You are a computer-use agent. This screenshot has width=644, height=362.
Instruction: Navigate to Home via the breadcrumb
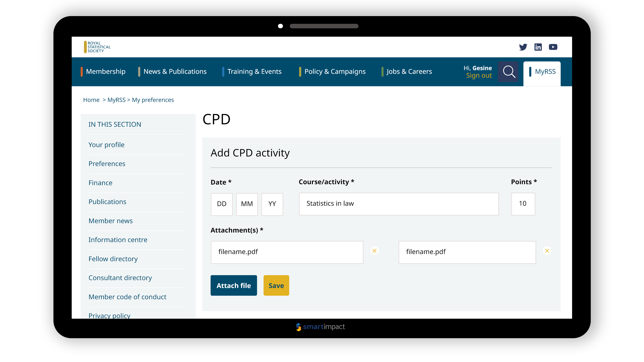[91, 100]
